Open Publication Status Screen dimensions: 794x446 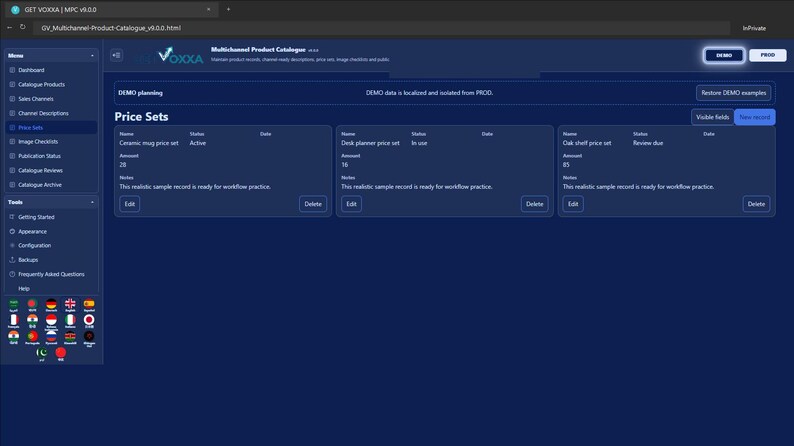click(x=51, y=156)
